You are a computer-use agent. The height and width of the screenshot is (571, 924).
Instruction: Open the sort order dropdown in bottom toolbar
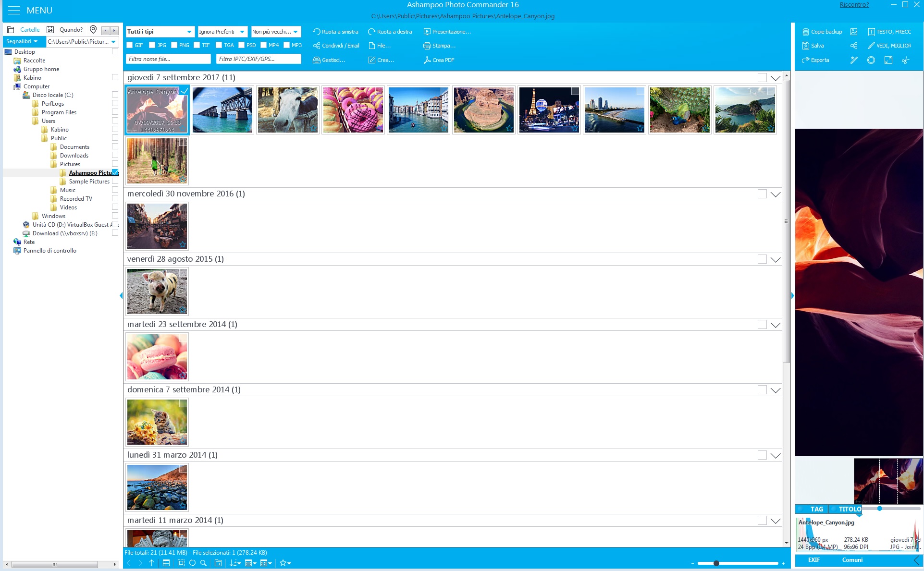pos(234,563)
